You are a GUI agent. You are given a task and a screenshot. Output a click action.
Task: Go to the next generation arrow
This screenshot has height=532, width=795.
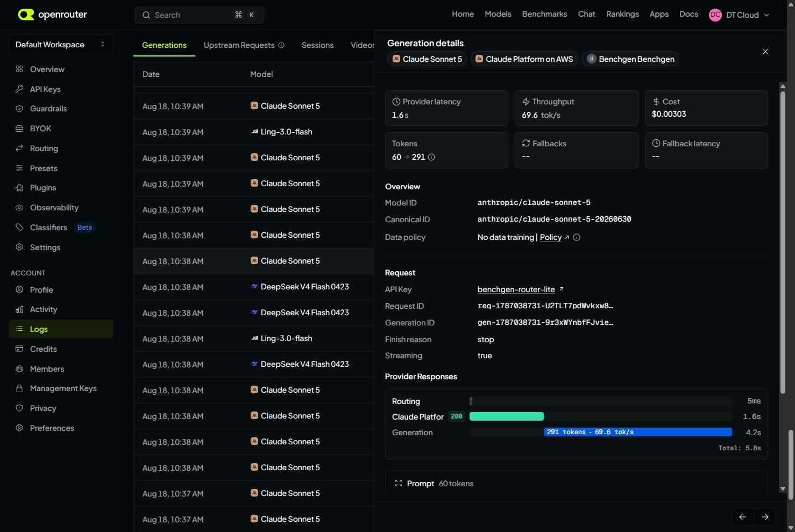pos(765,517)
